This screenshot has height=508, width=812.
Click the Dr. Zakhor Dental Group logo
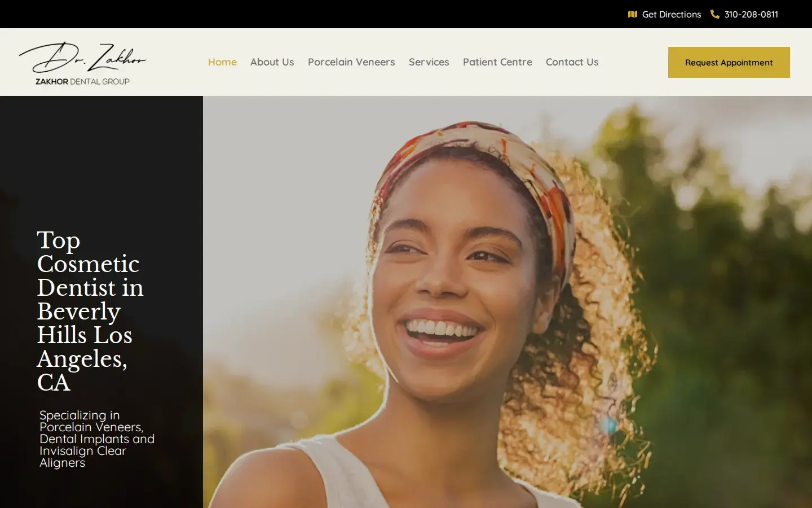click(x=82, y=63)
